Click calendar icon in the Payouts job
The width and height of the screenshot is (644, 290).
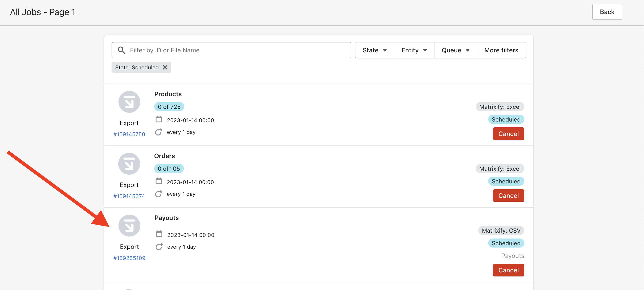159,234
